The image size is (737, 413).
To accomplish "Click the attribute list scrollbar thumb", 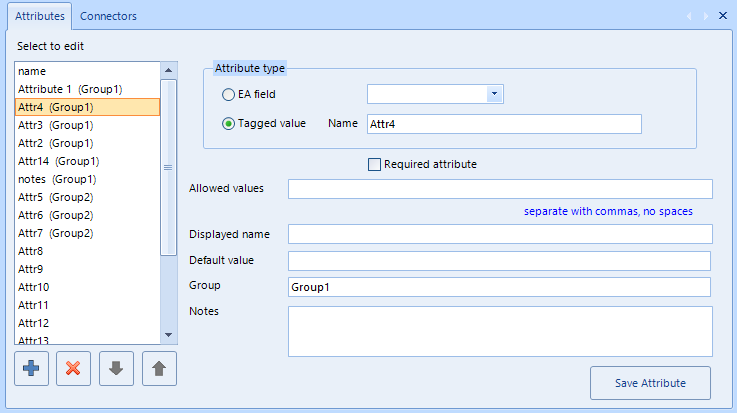I will (168, 167).
